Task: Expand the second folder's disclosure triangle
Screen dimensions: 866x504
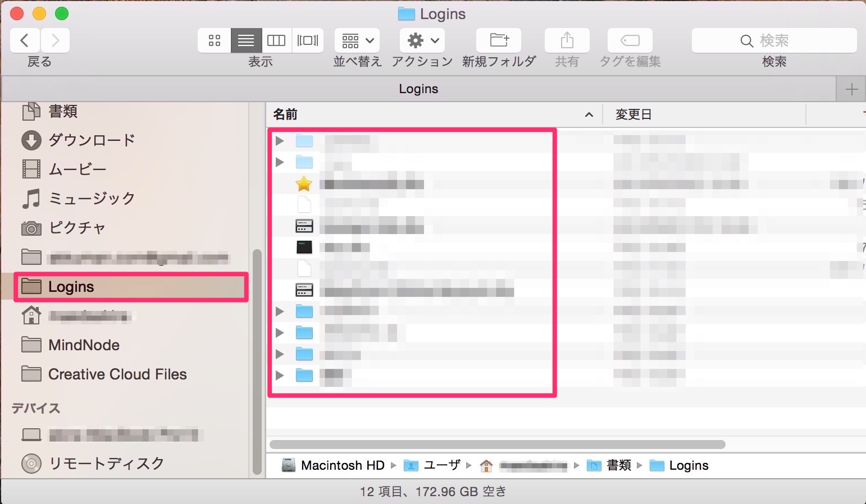Action: pyautogui.click(x=280, y=162)
